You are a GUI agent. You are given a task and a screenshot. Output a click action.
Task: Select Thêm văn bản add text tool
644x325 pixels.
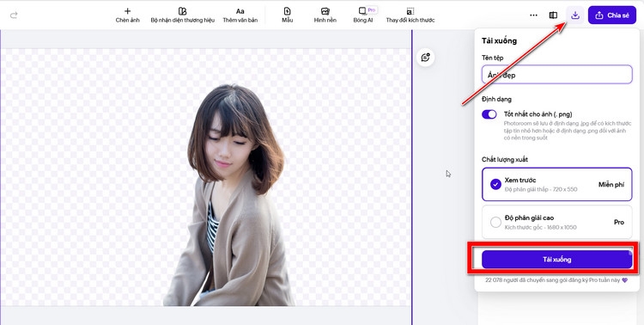240,15
